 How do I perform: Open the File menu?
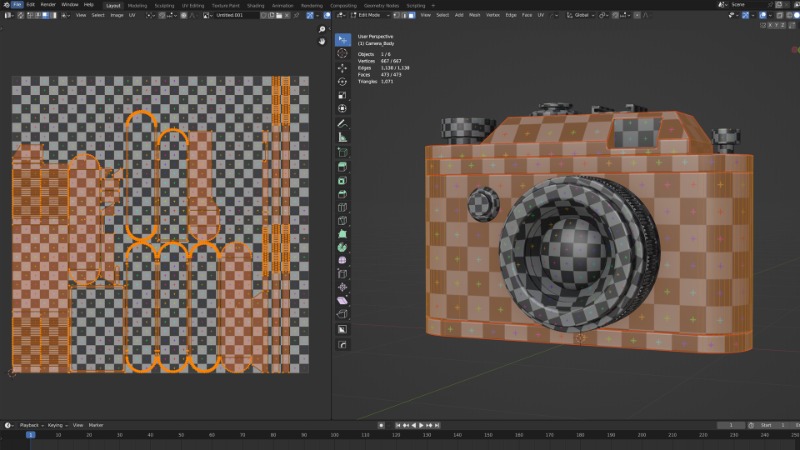pos(18,5)
